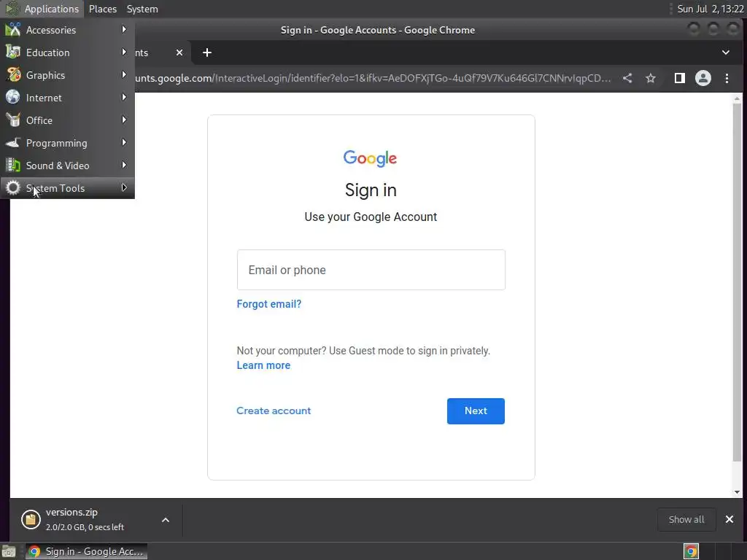Expand the Internet submenu arrow
747x560 pixels.
(x=124, y=97)
